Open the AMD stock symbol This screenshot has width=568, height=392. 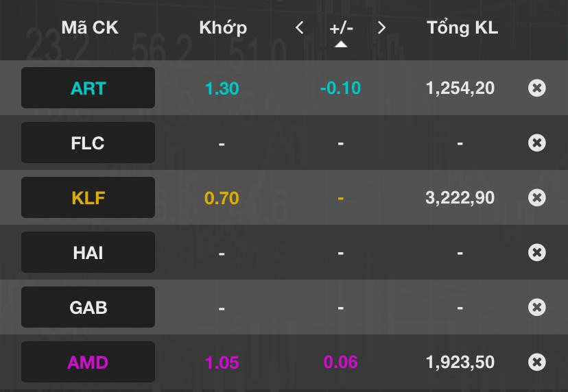[88, 362]
